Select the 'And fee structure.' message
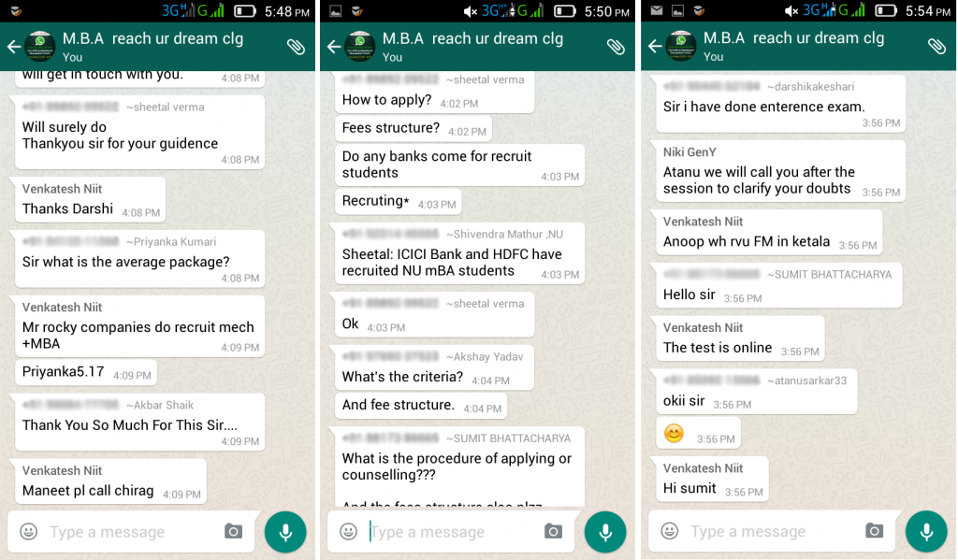The width and height of the screenshot is (958, 560). (x=420, y=406)
